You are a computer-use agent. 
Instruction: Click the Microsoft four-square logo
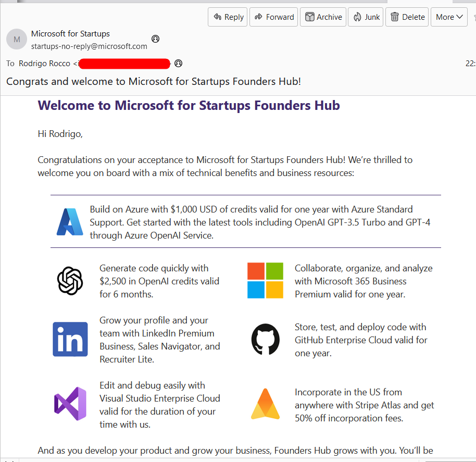265,281
